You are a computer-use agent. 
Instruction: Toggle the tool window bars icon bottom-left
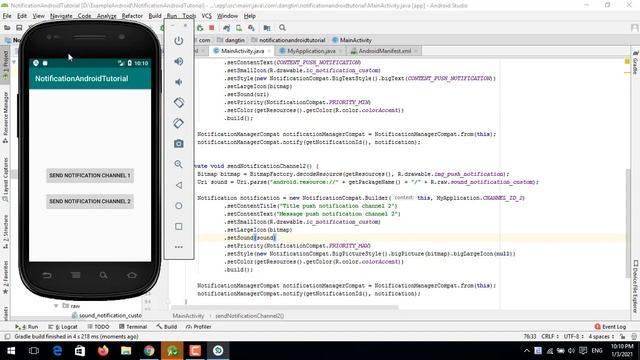click(x=7, y=337)
